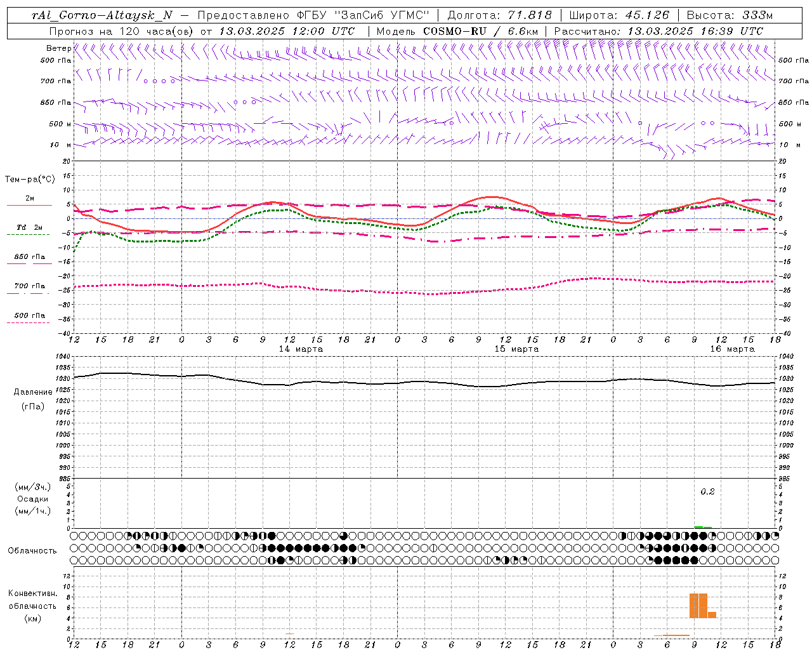
Task: Select the longitude value Долгота: 71.818
Action: click(500, 15)
